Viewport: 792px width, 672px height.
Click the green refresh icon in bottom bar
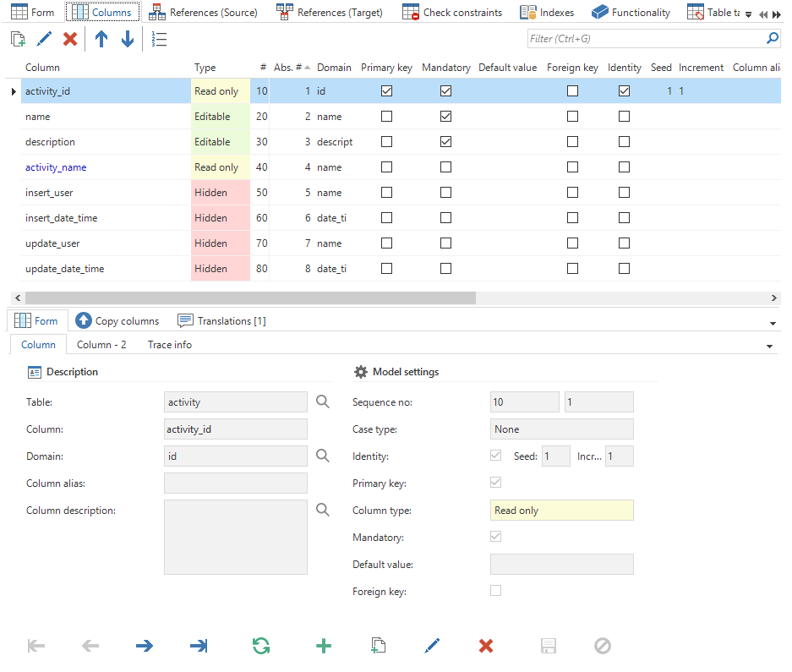261,646
